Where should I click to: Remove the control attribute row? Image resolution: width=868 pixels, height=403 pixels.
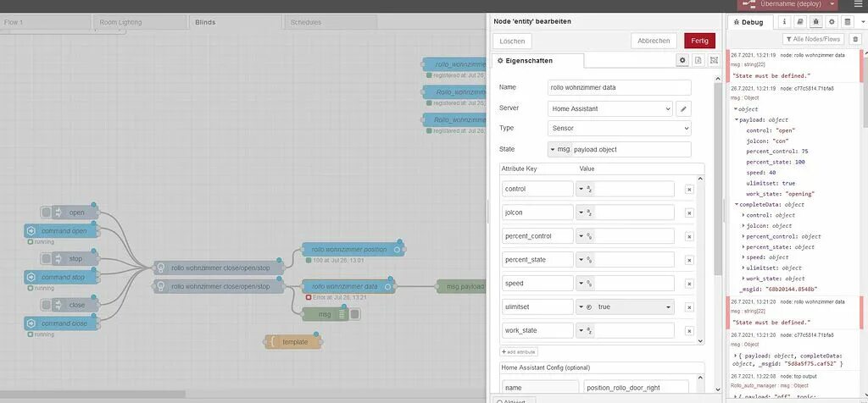pos(689,189)
